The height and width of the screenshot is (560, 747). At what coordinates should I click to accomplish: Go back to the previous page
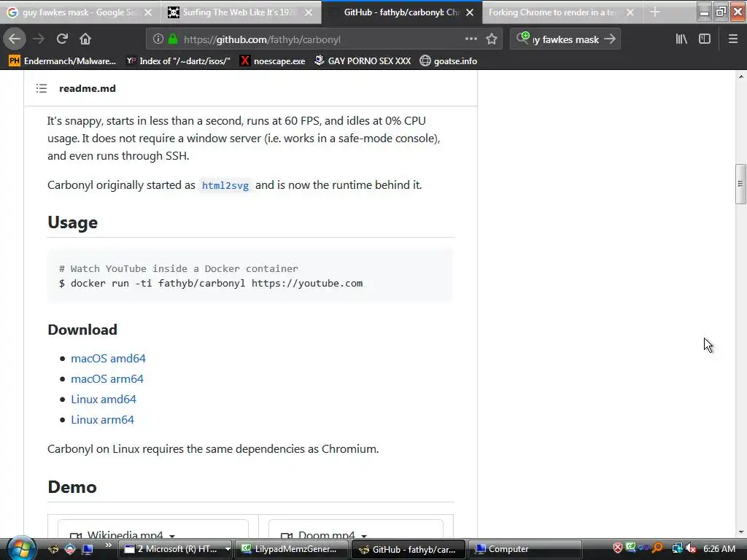tap(15, 39)
